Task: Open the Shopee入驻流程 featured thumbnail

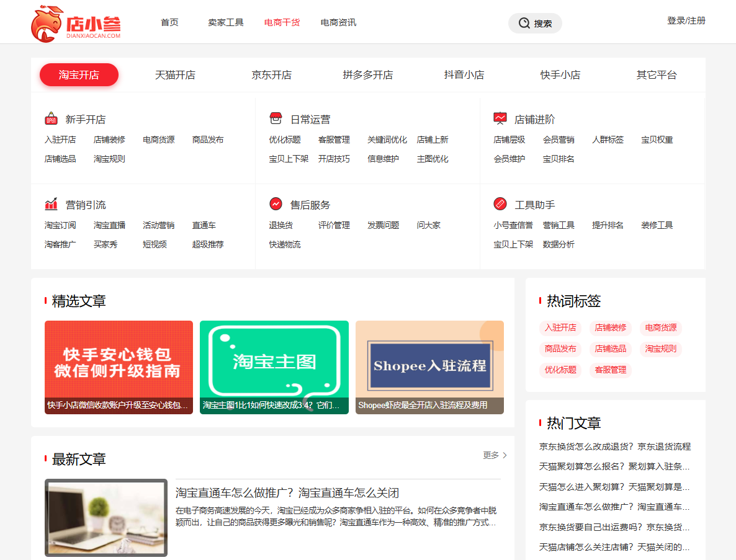Action: 429,367
